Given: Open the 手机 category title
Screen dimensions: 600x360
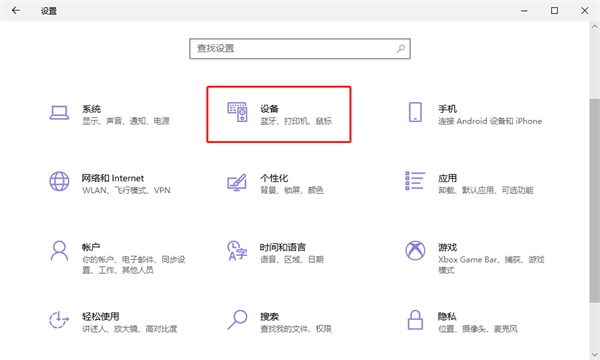Looking at the screenshot, I should point(447,109).
